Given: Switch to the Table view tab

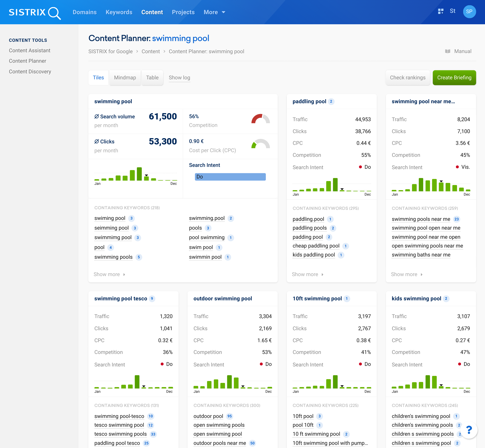Looking at the screenshot, I should click(152, 77).
